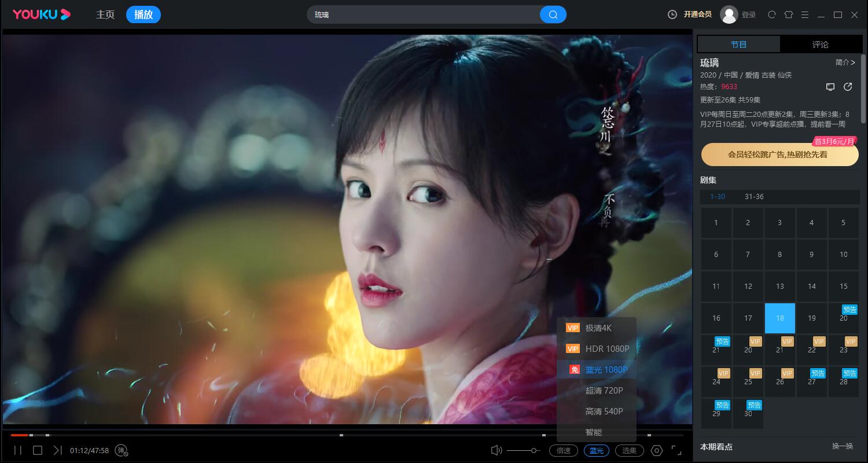This screenshot has height=463, width=868.
Task: Open episode 20 with 预告 badge
Action: click(843, 318)
